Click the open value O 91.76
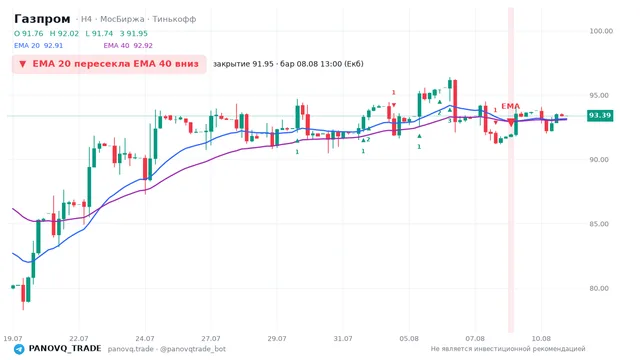Screen dimensions: 640x360 click(29, 33)
